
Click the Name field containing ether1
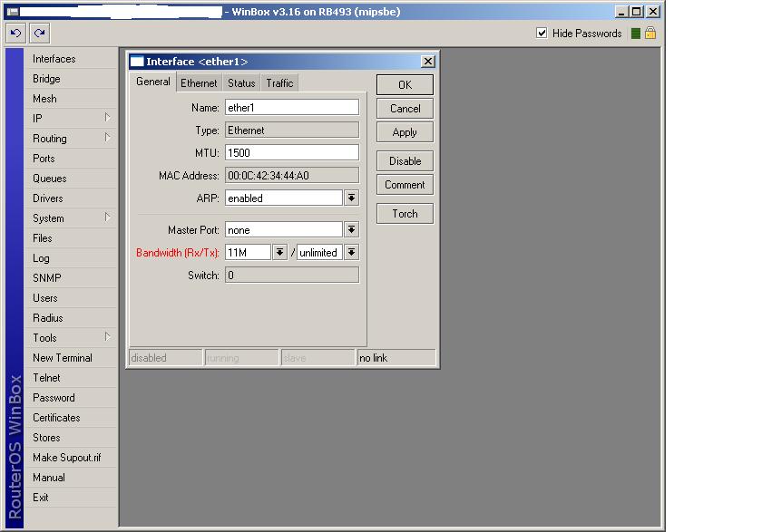(291, 107)
